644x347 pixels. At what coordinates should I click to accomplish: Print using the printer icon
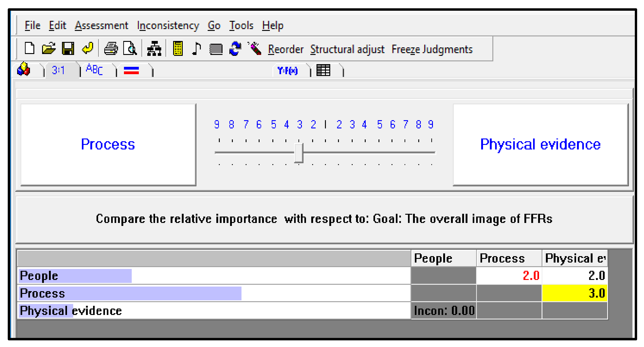(x=111, y=49)
